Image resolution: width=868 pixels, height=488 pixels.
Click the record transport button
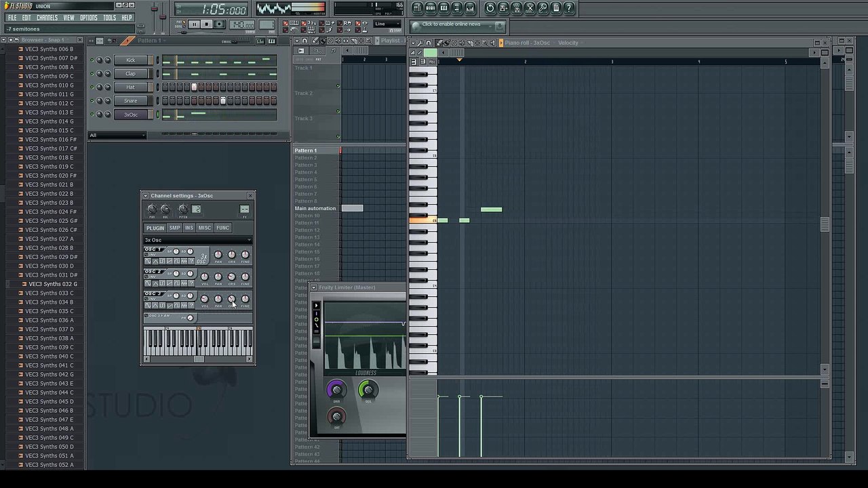click(x=219, y=24)
